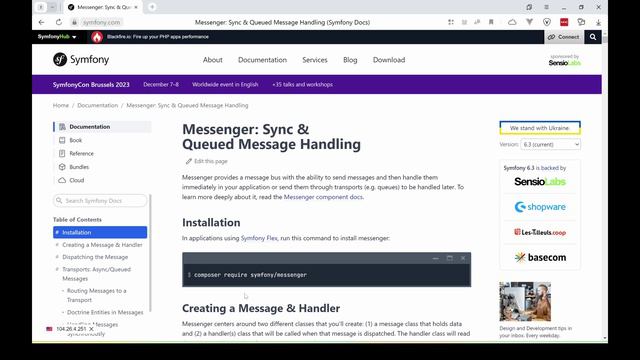
Task: Click the shield extension icon in toolbar
Action: [547, 22]
